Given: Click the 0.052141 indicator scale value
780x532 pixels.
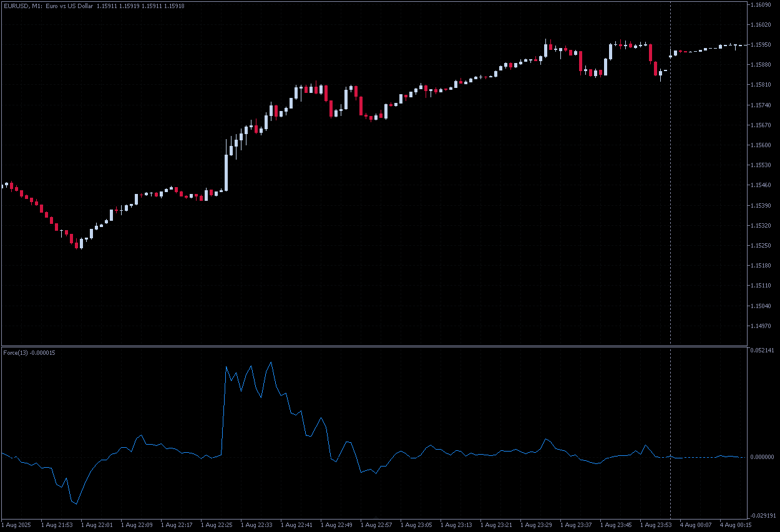Looking at the screenshot, I should tap(762, 351).
